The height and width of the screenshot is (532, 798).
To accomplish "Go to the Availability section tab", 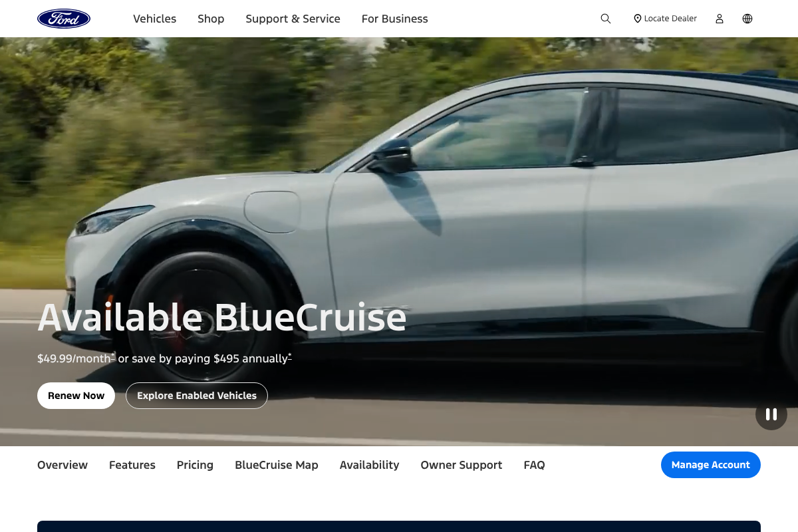I will (369, 465).
